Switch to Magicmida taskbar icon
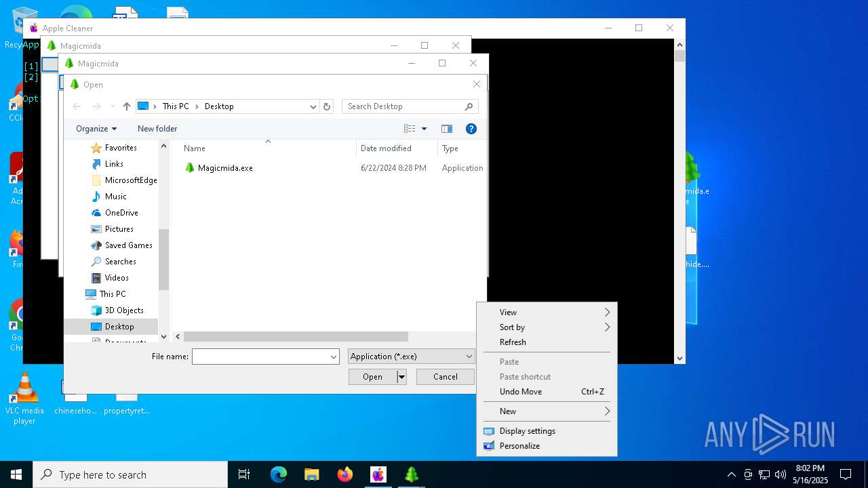 coord(412,474)
